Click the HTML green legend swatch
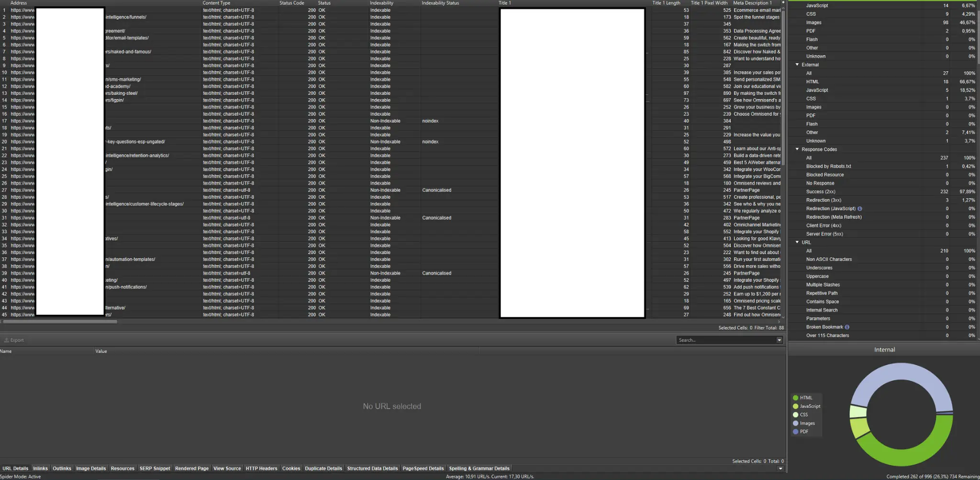Image resolution: width=980 pixels, height=480 pixels. (x=795, y=398)
